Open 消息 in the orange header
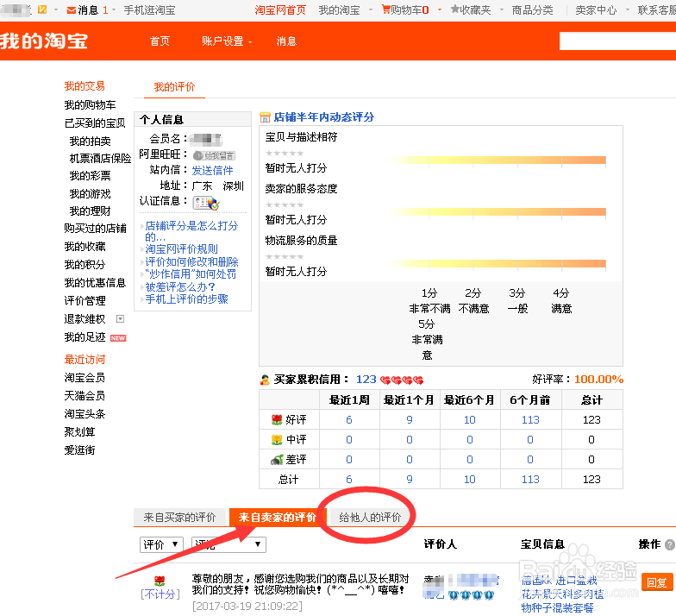 click(x=286, y=41)
